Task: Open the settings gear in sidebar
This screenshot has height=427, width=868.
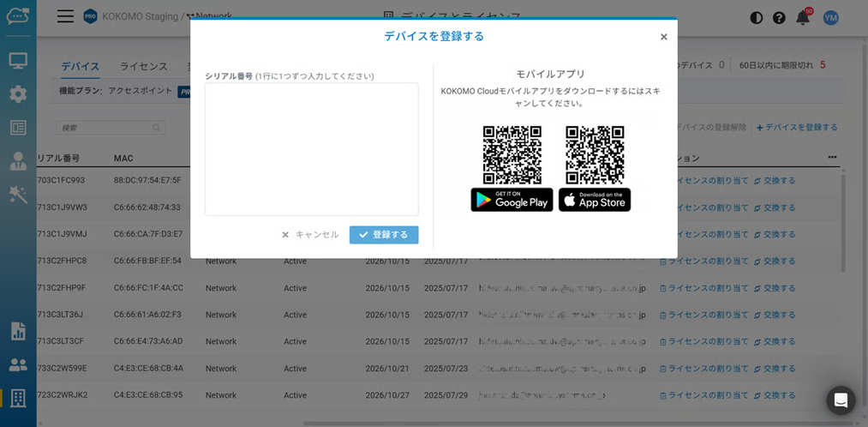Action: pos(18,93)
